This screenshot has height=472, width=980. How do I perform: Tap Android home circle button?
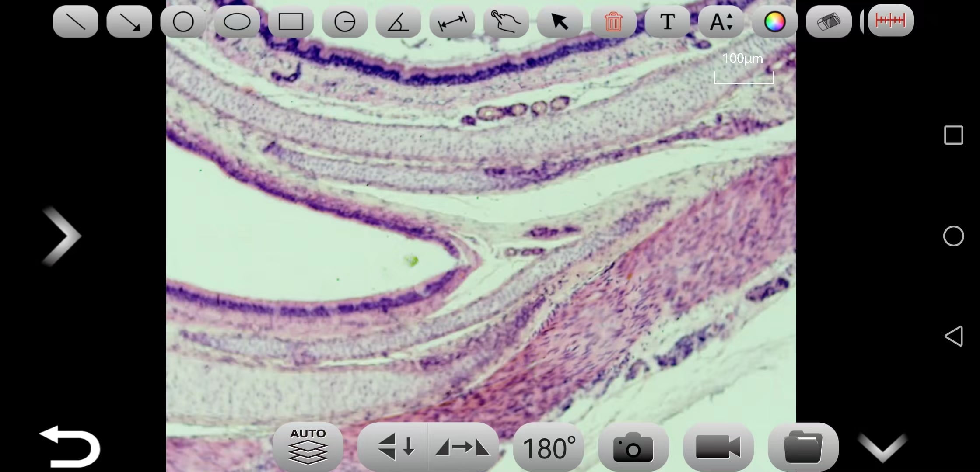click(954, 236)
